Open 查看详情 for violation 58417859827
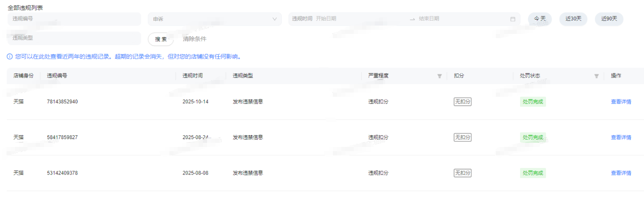 click(x=621, y=137)
